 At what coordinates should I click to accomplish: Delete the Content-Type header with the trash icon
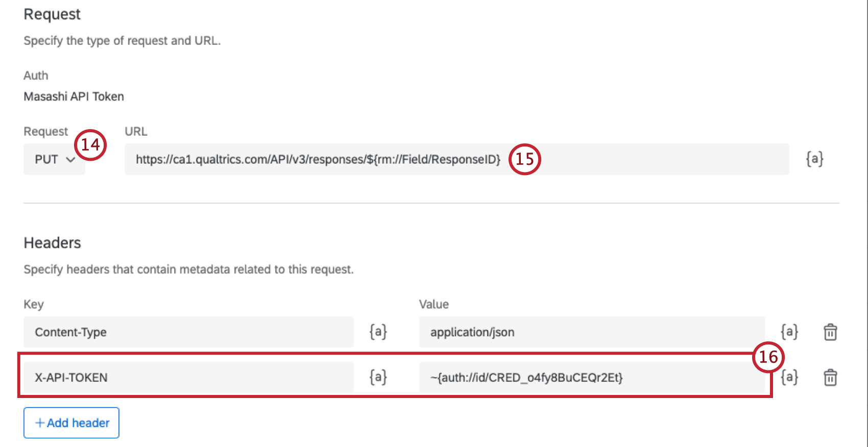point(830,332)
